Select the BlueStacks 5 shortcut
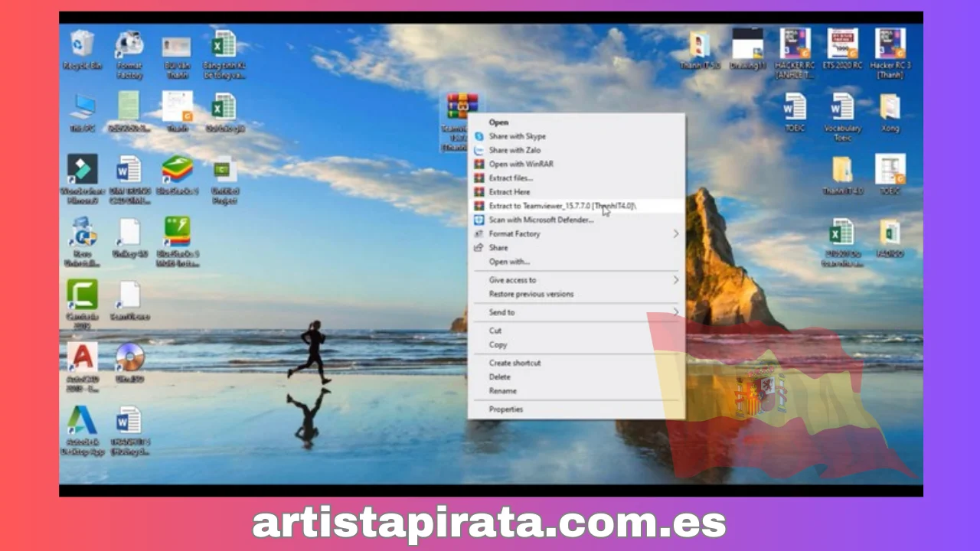 point(177,174)
